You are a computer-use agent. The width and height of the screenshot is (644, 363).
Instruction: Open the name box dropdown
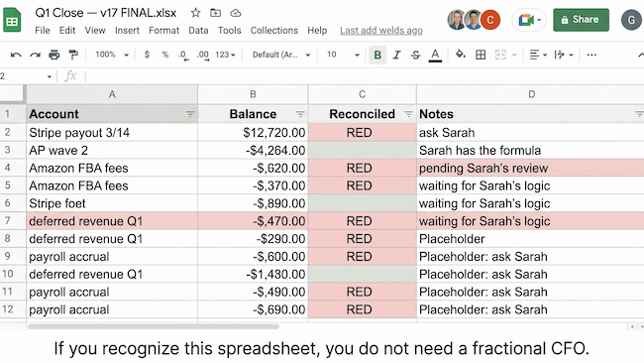50,76
